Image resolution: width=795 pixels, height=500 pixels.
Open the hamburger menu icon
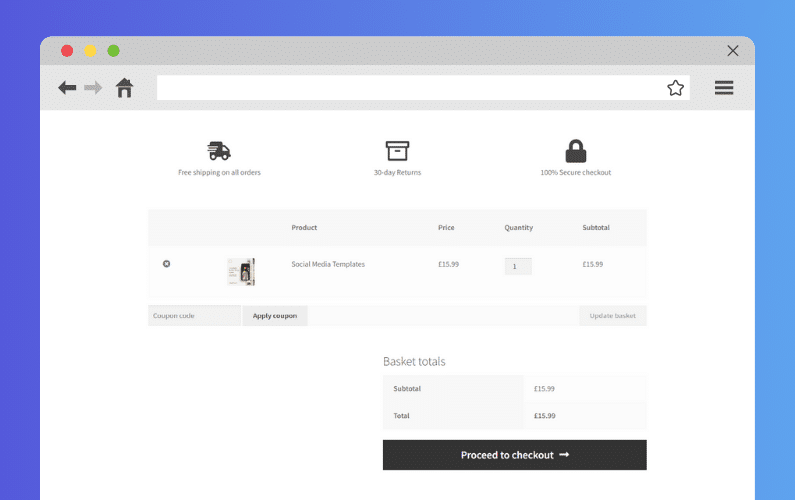724,88
